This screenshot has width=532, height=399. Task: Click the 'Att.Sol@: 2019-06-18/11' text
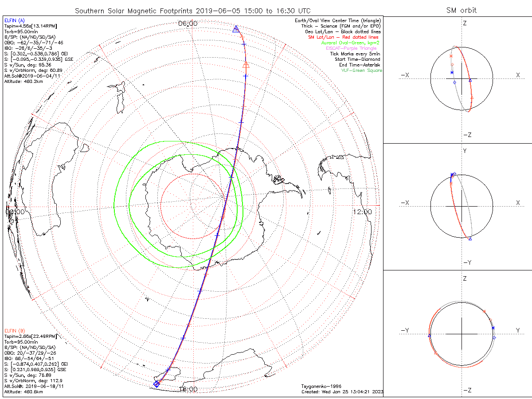(35, 386)
